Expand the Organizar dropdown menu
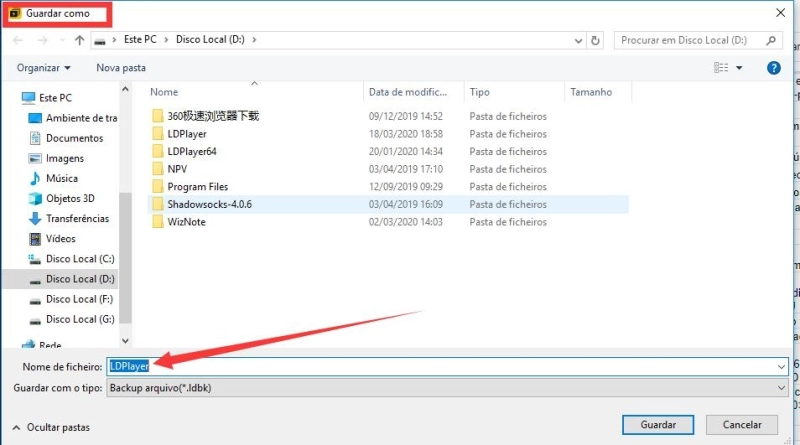Image resolution: width=800 pixels, height=445 pixels. (44, 68)
